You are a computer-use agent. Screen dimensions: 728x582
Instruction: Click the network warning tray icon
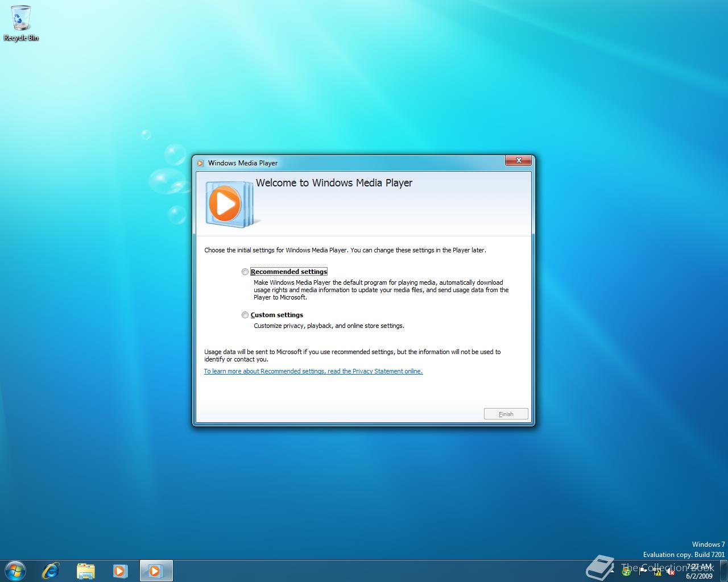(657, 572)
